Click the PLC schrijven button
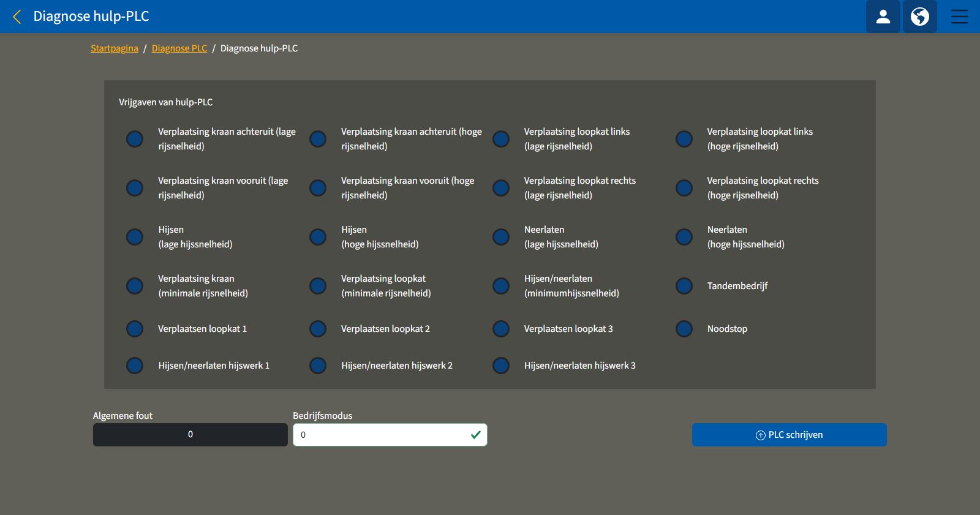The width and height of the screenshot is (980, 515). pos(789,435)
